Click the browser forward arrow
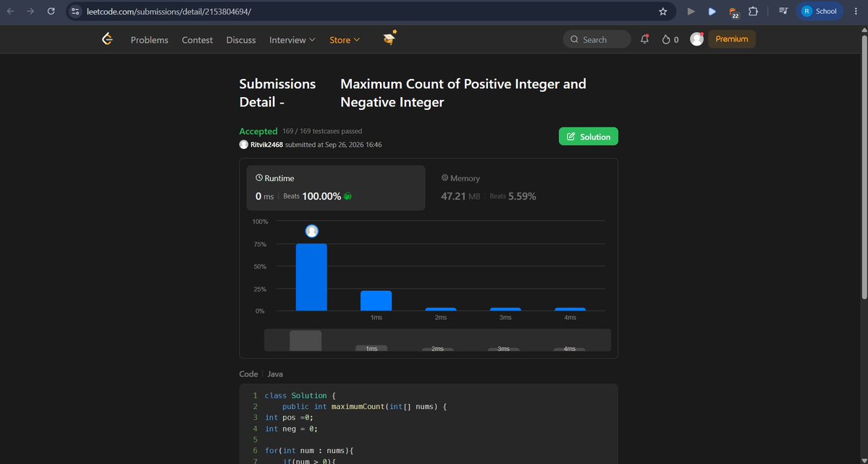Viewport: 868px width, 464px height. [x=30, y=11]
